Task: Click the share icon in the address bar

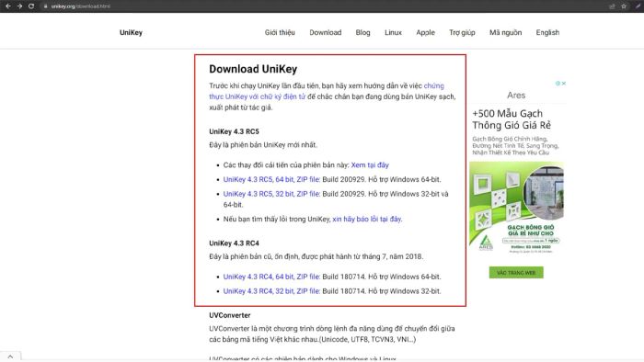Action: (612, 6)
